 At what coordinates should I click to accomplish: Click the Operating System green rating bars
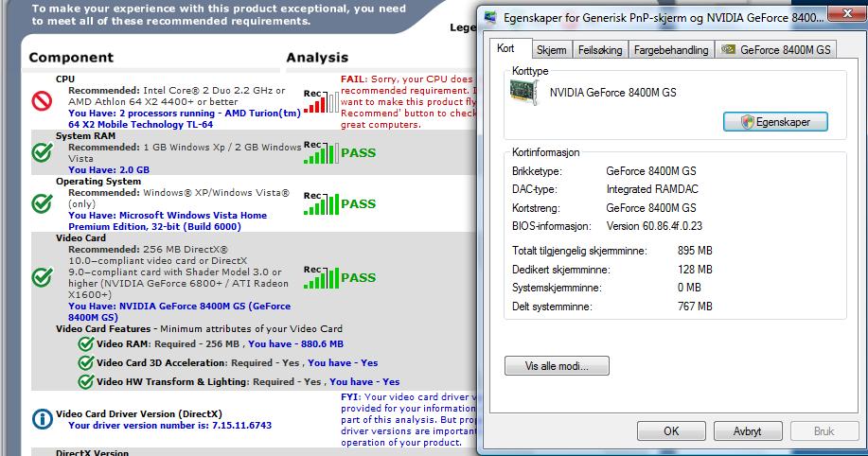(321, 203)
